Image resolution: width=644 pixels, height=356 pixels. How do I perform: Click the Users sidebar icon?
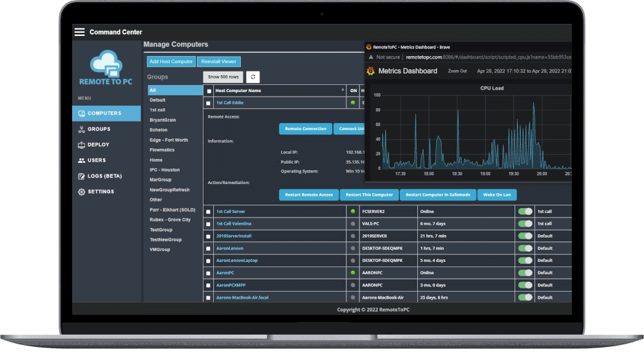(x=81, y=160)
